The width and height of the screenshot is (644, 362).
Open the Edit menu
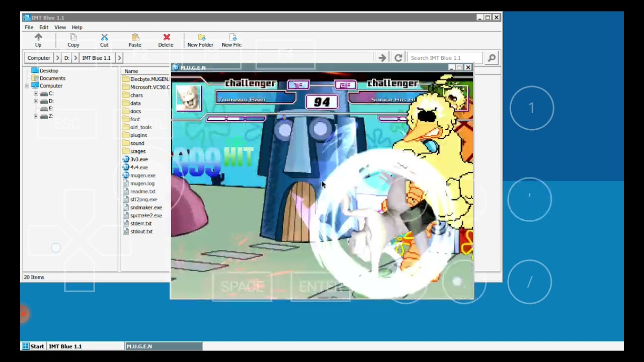[x=44, y=27]
